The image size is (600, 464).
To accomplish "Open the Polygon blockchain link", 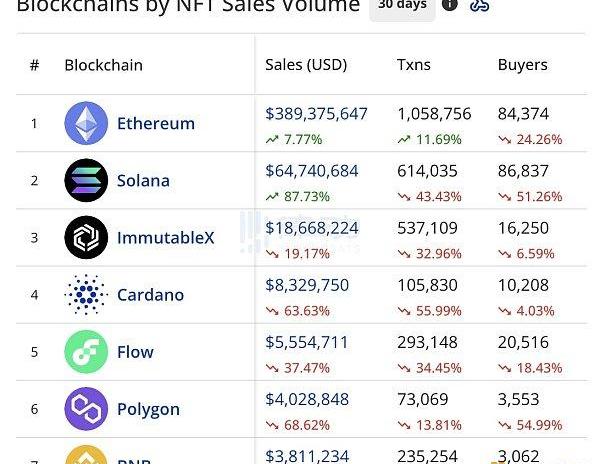I will pyautogui.click(x=148, y=409).
